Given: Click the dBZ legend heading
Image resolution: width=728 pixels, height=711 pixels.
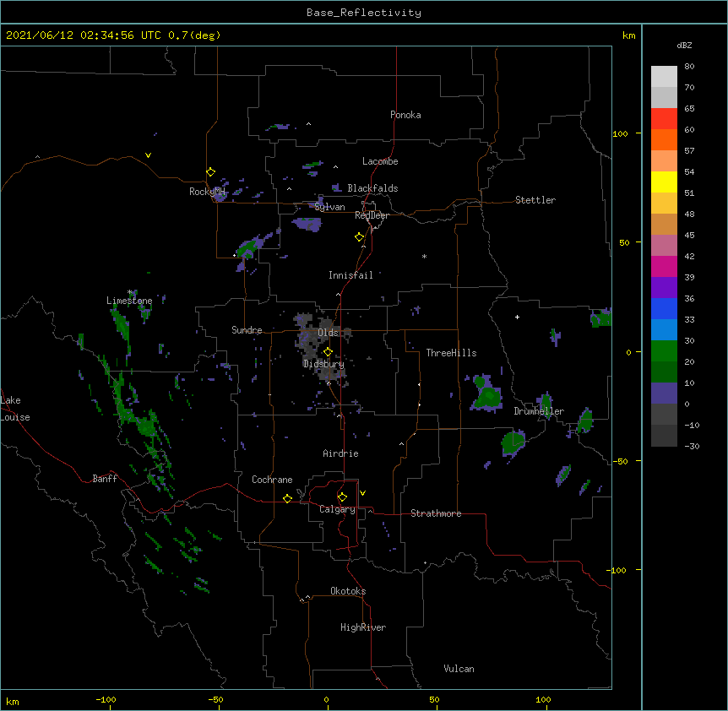Looking at the screenshot, I should [684, 45].
